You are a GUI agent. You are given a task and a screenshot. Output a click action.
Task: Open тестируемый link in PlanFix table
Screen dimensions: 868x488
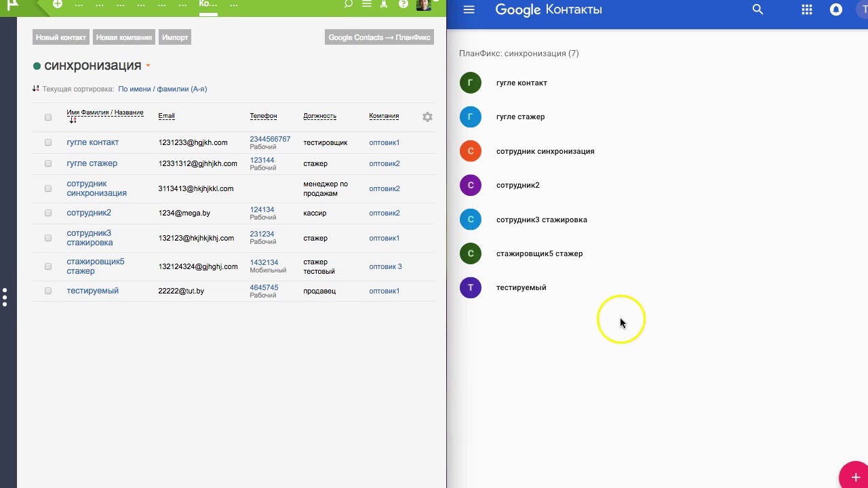pos(93,291)
